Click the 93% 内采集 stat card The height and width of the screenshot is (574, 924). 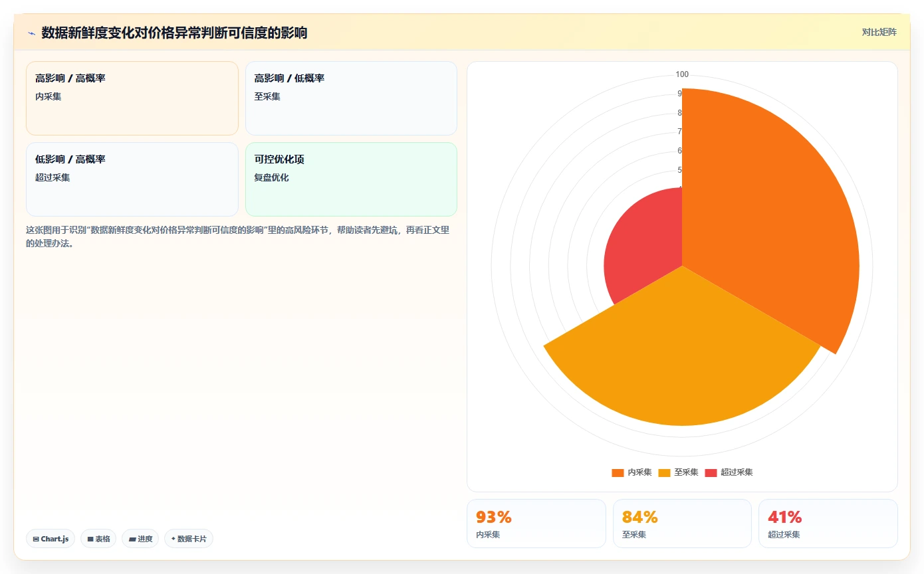pos(536,524)
